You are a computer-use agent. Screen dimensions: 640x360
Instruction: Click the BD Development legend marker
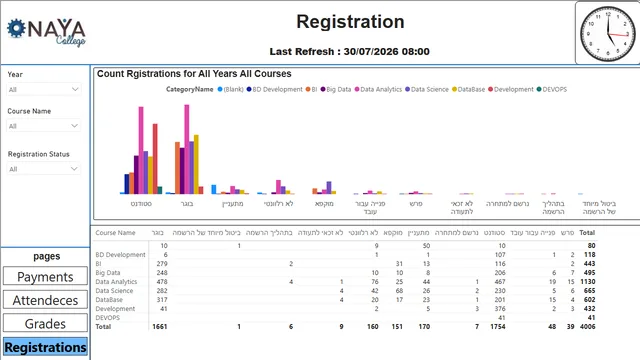pyautogui.click(x=249, y=89)
